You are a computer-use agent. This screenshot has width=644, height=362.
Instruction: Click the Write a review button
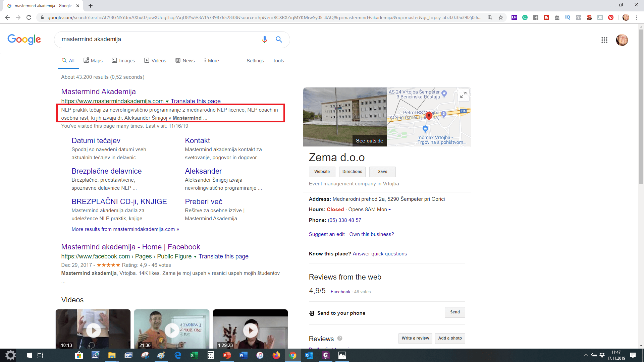tap(415, 338)
